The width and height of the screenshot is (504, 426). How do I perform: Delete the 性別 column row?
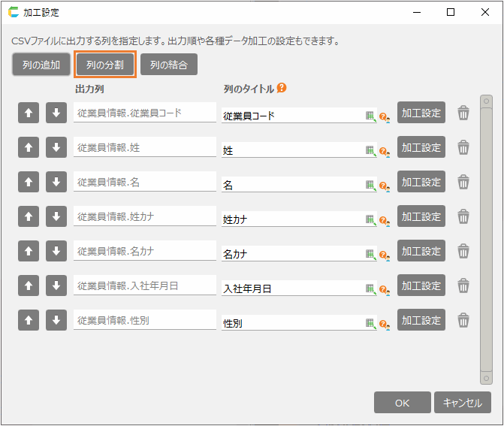click(x=463, y=321)
